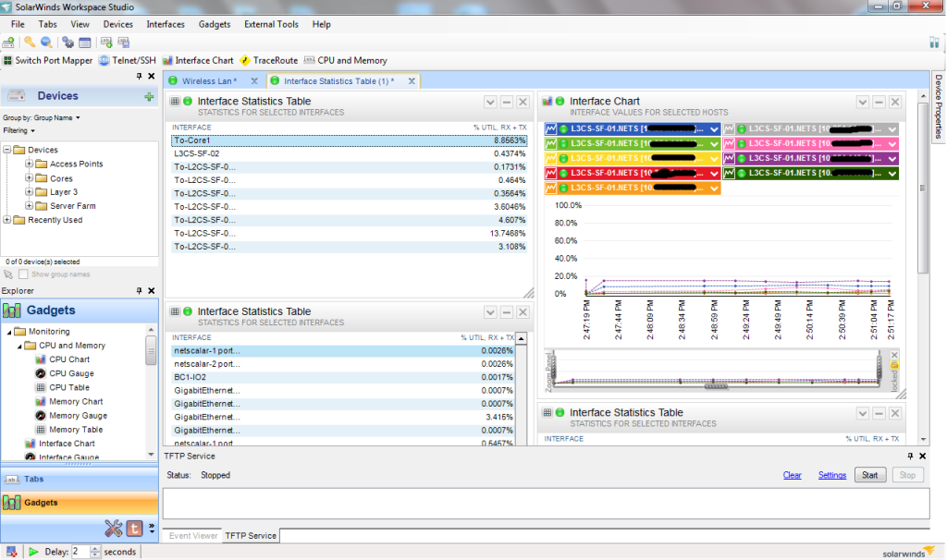Collapse the Monitoring gadgets folder

coord(9,332)
